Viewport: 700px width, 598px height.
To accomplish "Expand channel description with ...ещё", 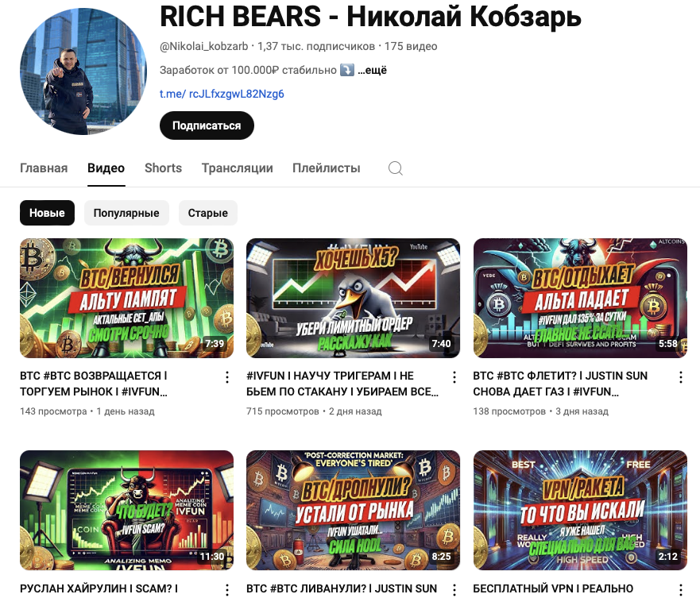I will [x=373, y=70].
